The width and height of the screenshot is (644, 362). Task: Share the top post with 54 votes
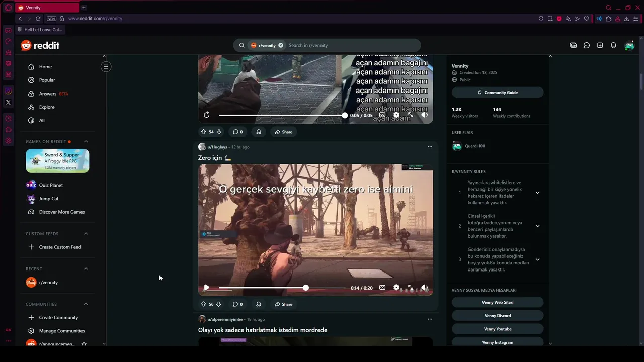click(283, 132)
